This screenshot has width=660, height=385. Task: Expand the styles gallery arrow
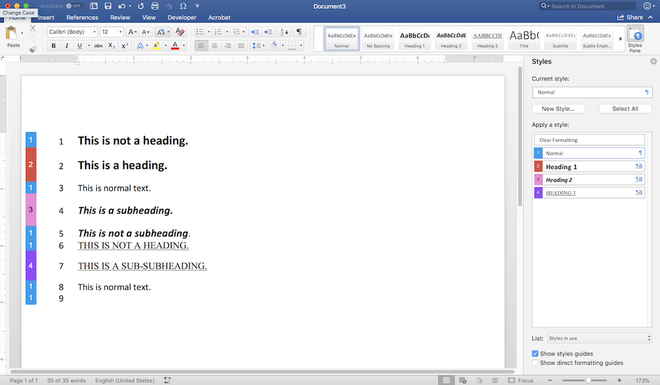620,39
